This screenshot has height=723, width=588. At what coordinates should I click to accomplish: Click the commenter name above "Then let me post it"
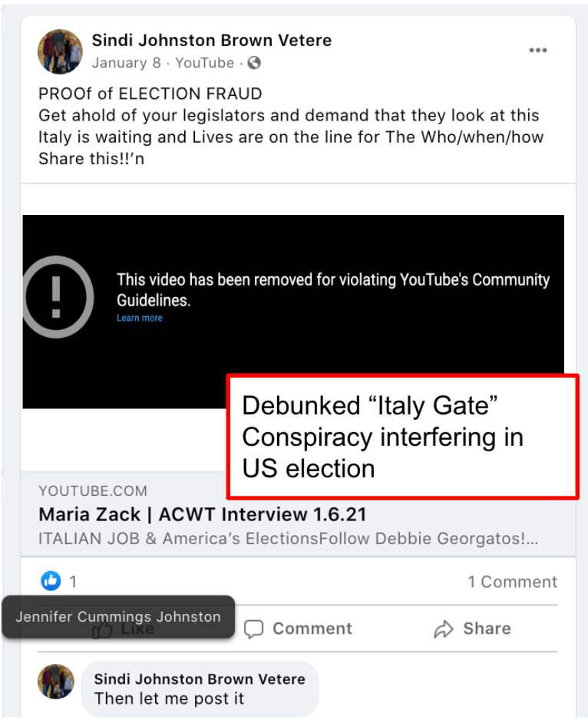pyautogui.click(x=199, y=678)
